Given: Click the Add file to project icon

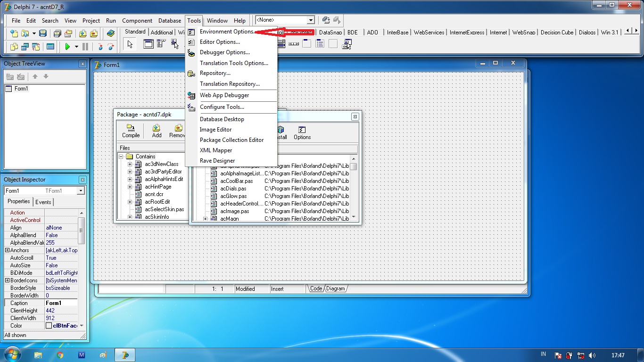Looking at the screenshot, I should (x=83, y=33).
